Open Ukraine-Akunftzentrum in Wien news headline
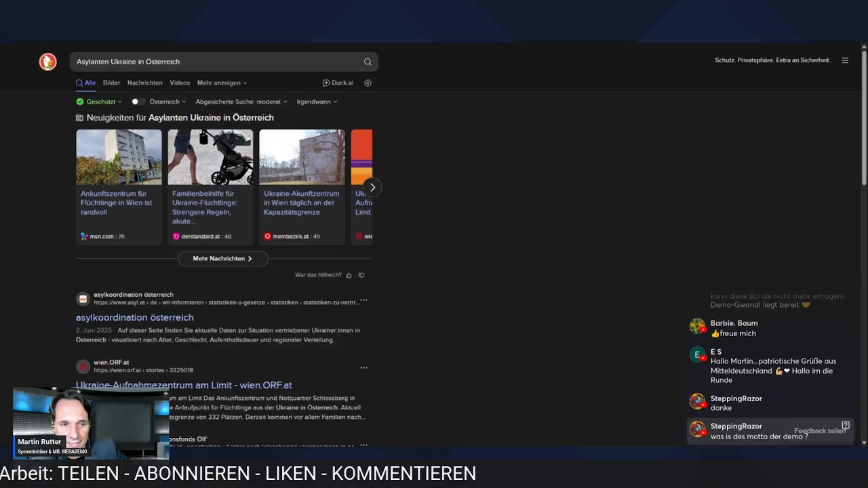 coord(301,203)
